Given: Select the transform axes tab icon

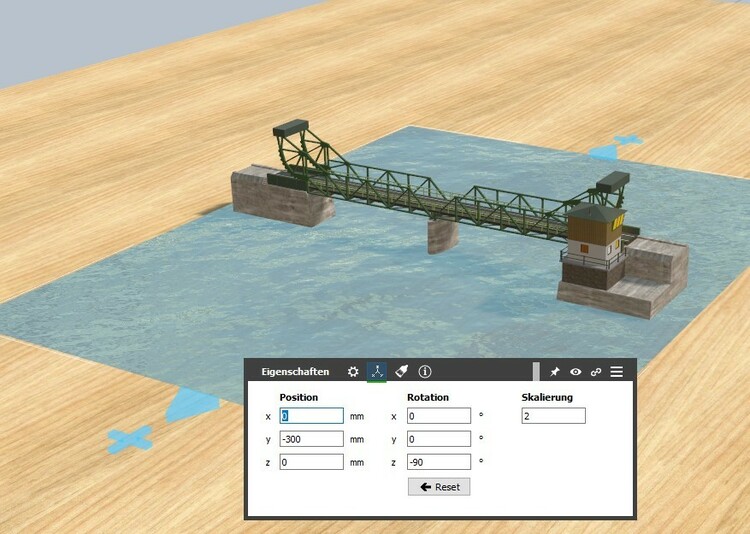Looking at the screenshot, I should point(377,372).
